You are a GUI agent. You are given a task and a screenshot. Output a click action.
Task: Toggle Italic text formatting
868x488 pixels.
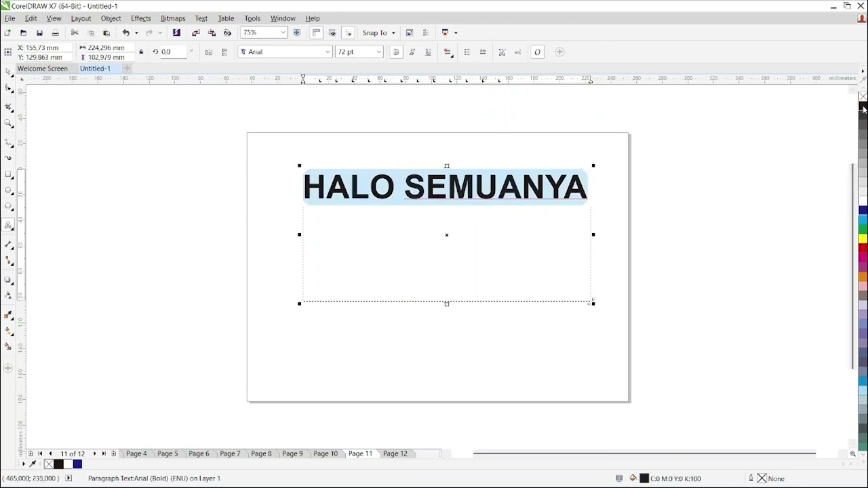pos(412,52)
